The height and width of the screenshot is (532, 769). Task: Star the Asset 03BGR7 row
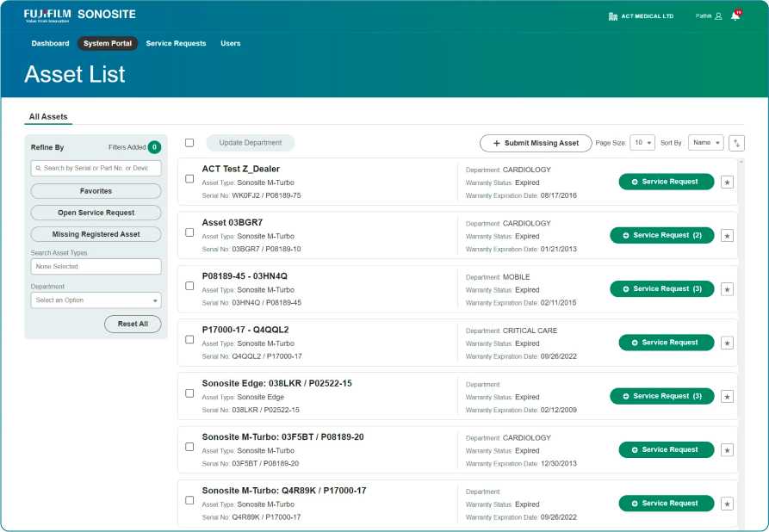click(x=728, y=236)
